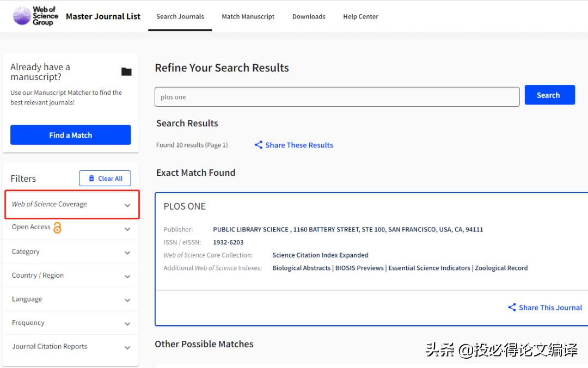588x368 pixels.
Task: Click Essential Science Indicators index
Action: coord(429,268)
